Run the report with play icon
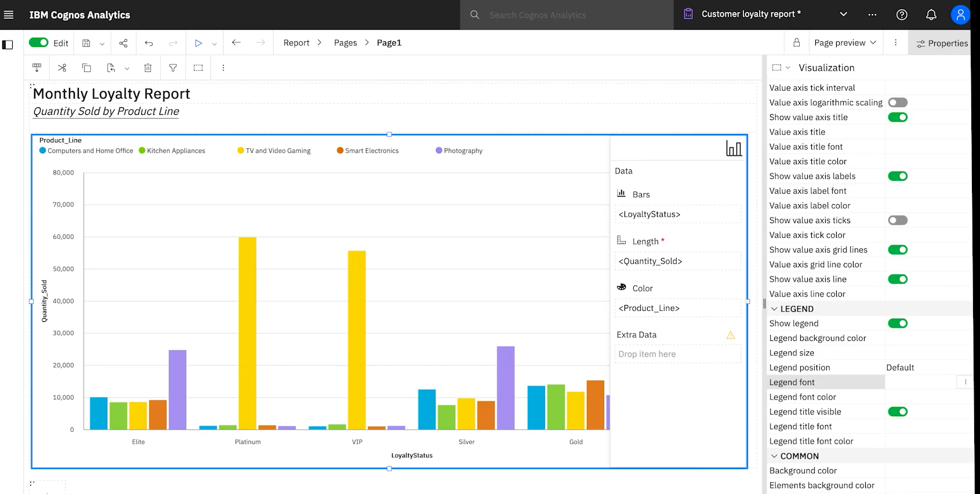The height and width of the screenshot is (494, 980). coord(198,43)
